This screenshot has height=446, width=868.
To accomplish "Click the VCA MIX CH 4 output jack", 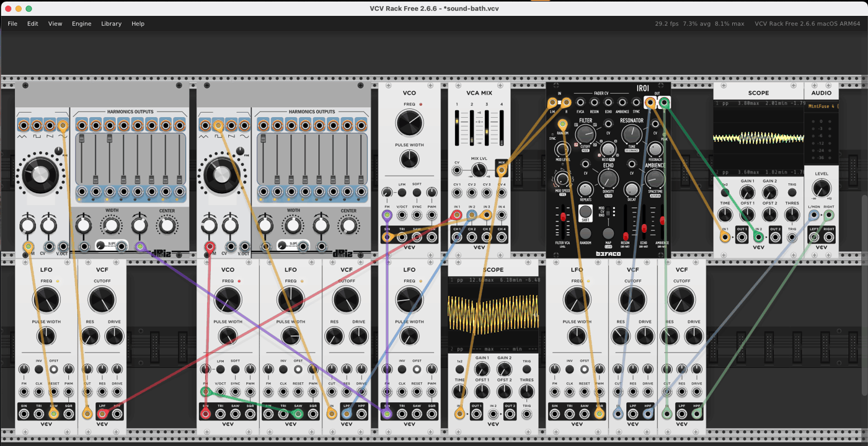I will click(x=502, y=237).
